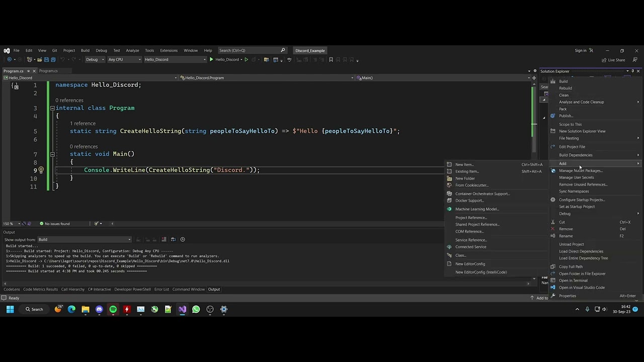
Task: Click the split editor icon above scrollbar
Action: (534, 78)
